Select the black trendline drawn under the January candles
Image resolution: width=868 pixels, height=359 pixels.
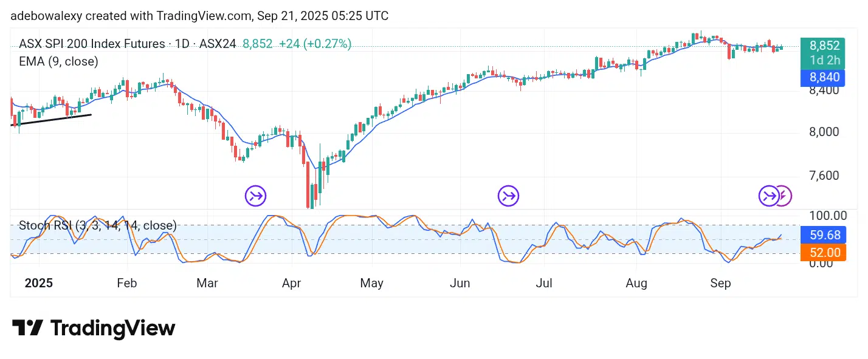[x=52, y=120]
